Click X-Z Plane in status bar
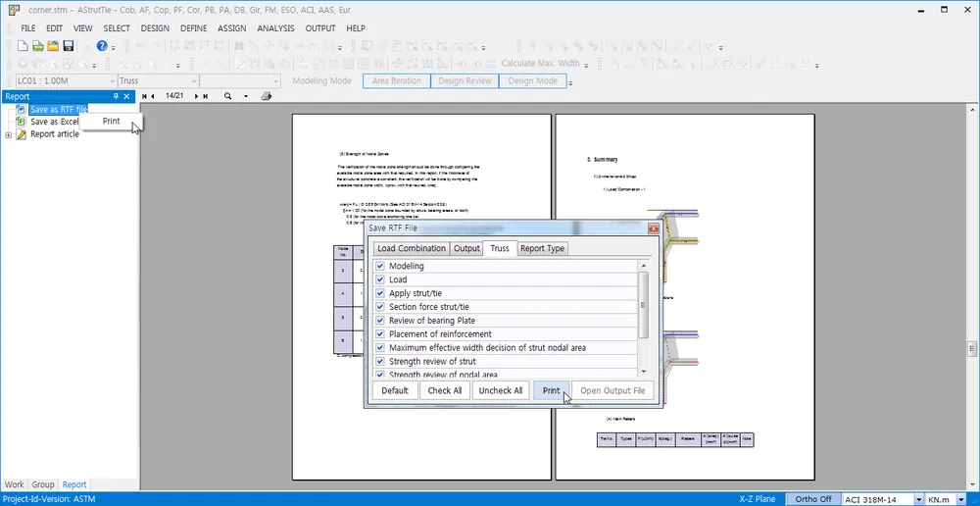Screen dimensions: 980x506 pyautogui.click(x=757, y=499)
